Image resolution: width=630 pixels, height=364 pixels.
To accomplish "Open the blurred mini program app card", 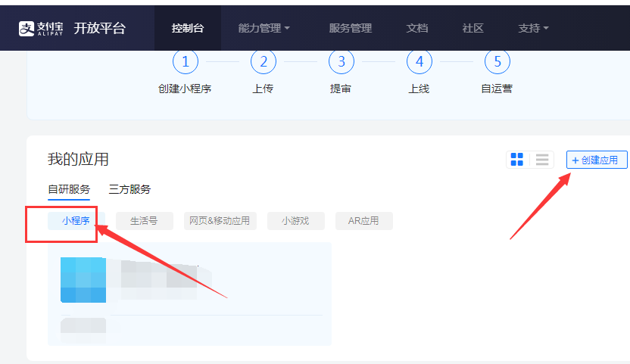I will pyautogui.click(x=189, y=291).
